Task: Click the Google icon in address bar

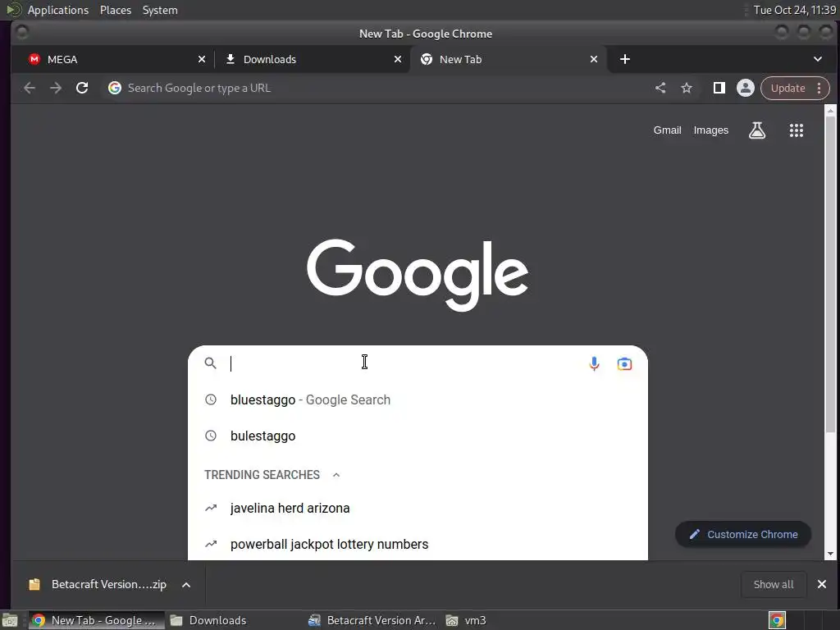Action: (x=115, y=88)
